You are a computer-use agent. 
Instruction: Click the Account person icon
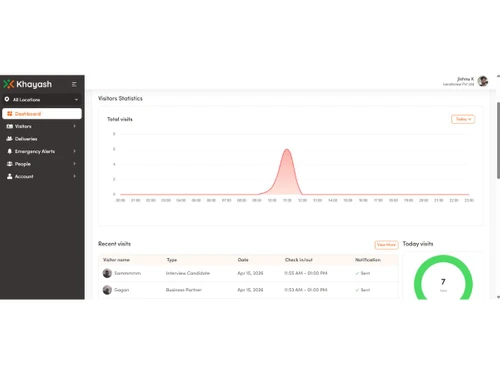coord(10,176)
